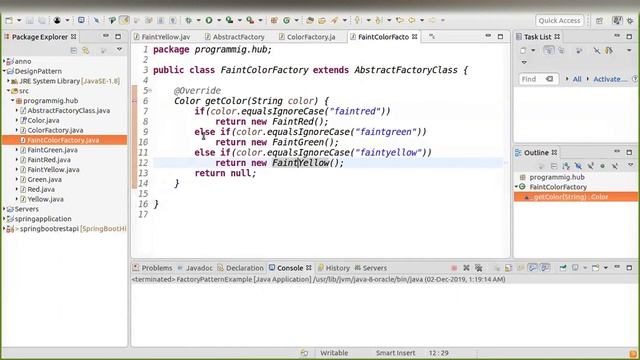Close the FaintColorFactory editor tab

pyautogui.click(x=415, y=37)
